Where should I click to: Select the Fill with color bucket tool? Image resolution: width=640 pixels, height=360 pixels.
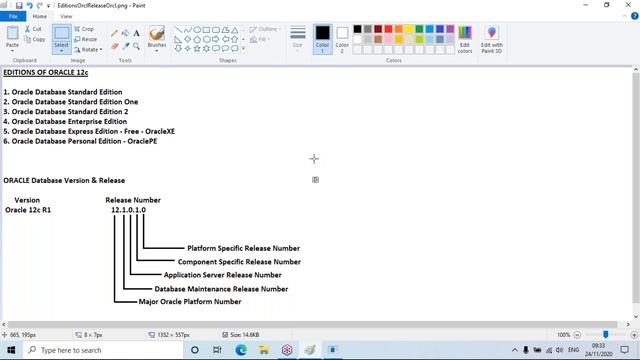[125, 33]
